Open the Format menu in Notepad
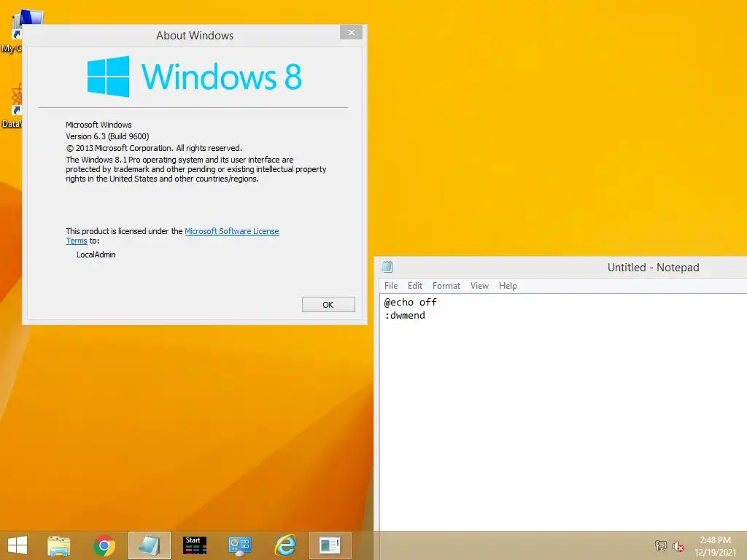Viewport: 747px width, 560px height. pos(446,286)
